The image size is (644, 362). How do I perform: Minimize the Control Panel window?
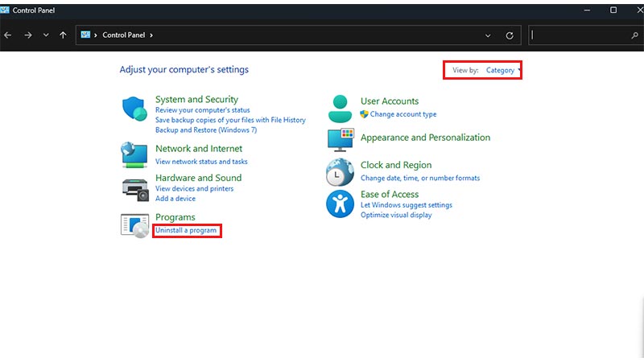coord(587,10)
